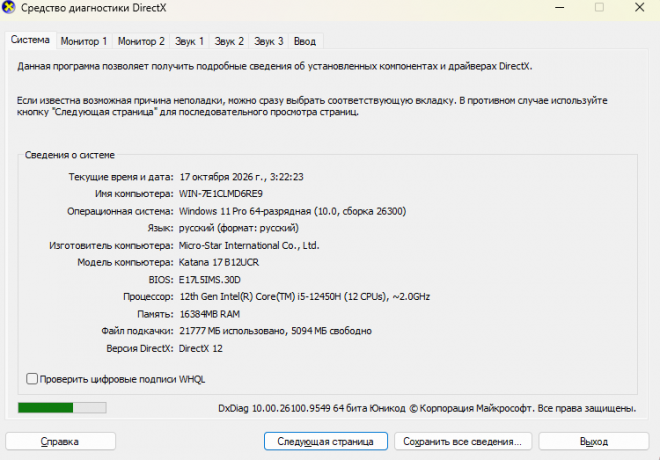Switch to the Ввод tab
This screenshot has width=660, height=460.
305,41
